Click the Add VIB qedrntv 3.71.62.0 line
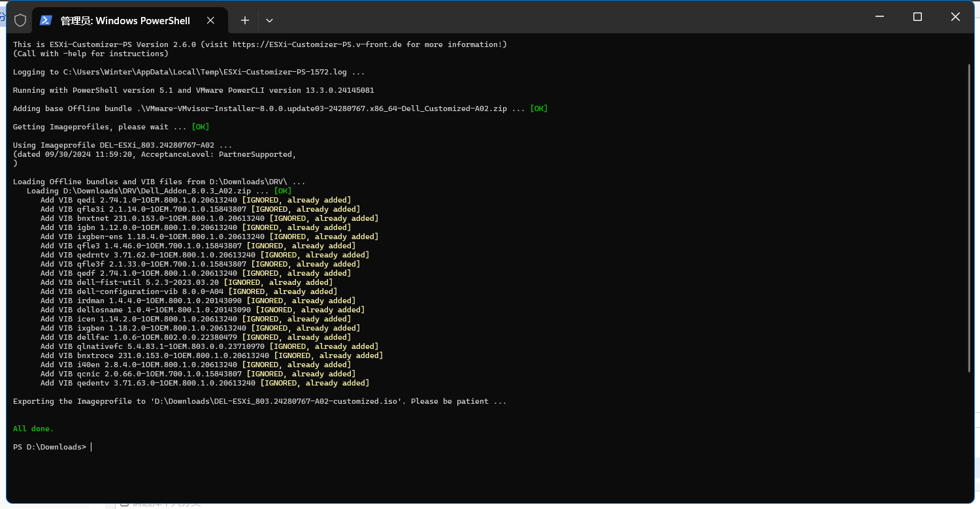 point(204,255)
